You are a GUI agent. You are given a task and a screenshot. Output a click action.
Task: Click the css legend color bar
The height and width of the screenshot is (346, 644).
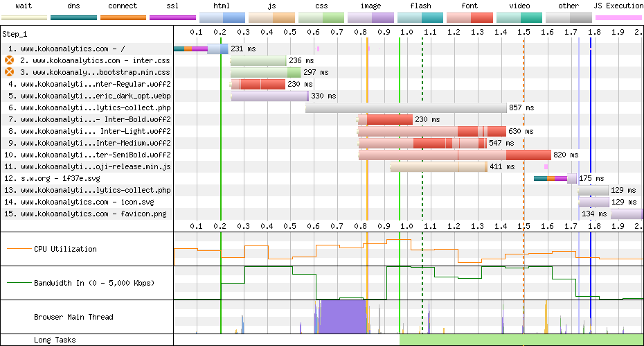click(321, 18)
